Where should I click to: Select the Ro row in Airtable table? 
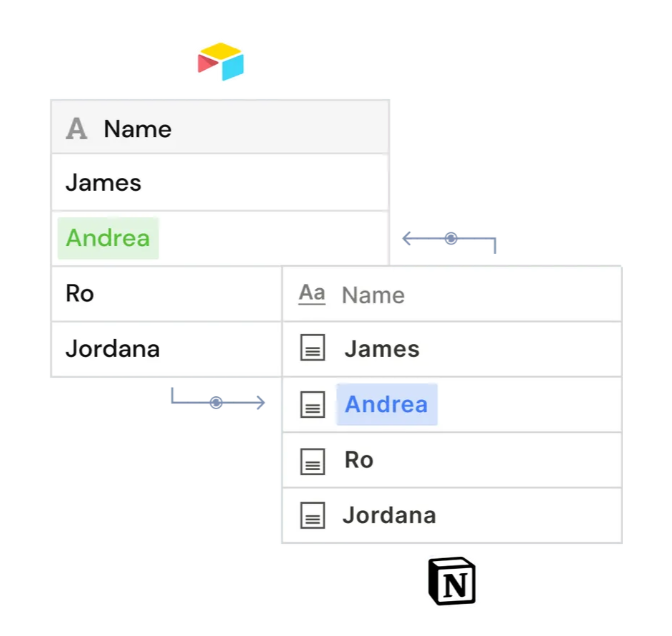point(166,294)
